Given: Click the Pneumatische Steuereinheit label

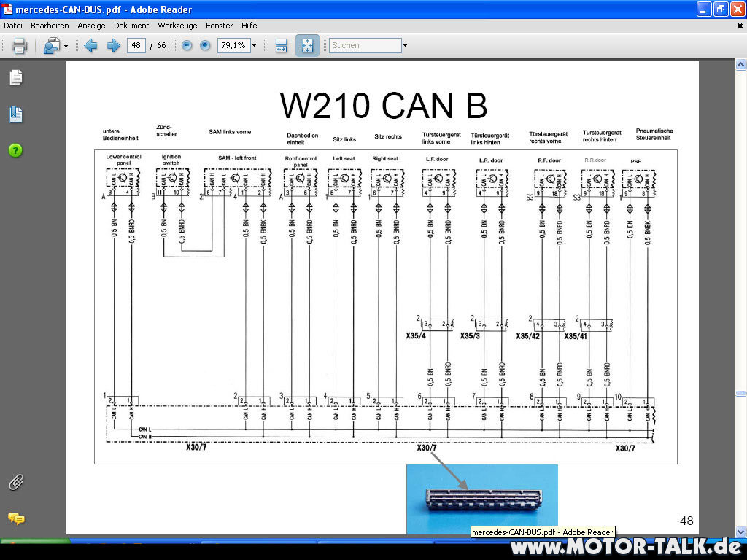Looking at the screenshot, I should 654,134.
